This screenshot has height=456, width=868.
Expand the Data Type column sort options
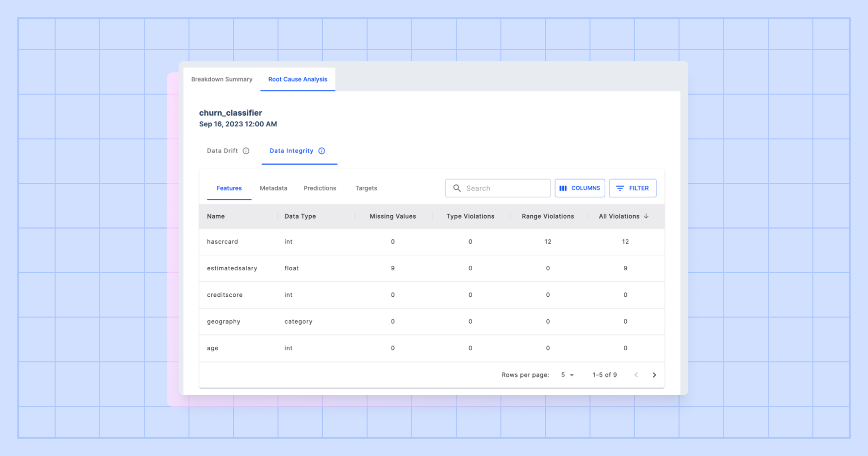click(x=300, y=216)
